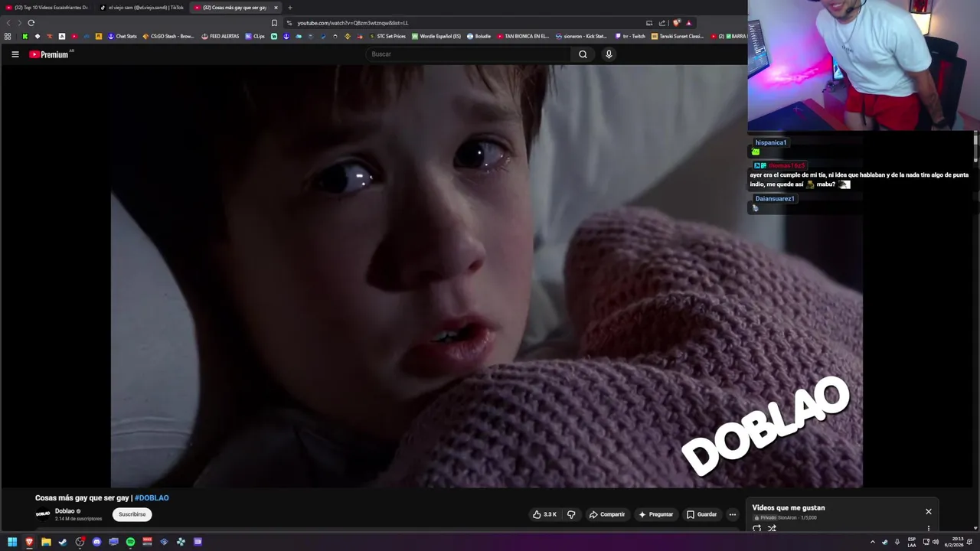Open the Wordle Español (ES) bookmark
Screen dimensions: 980x551
coord(436,36)
